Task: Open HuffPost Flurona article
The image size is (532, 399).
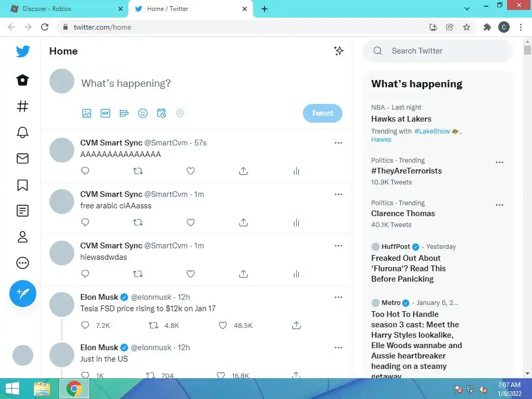Action: 408,269
